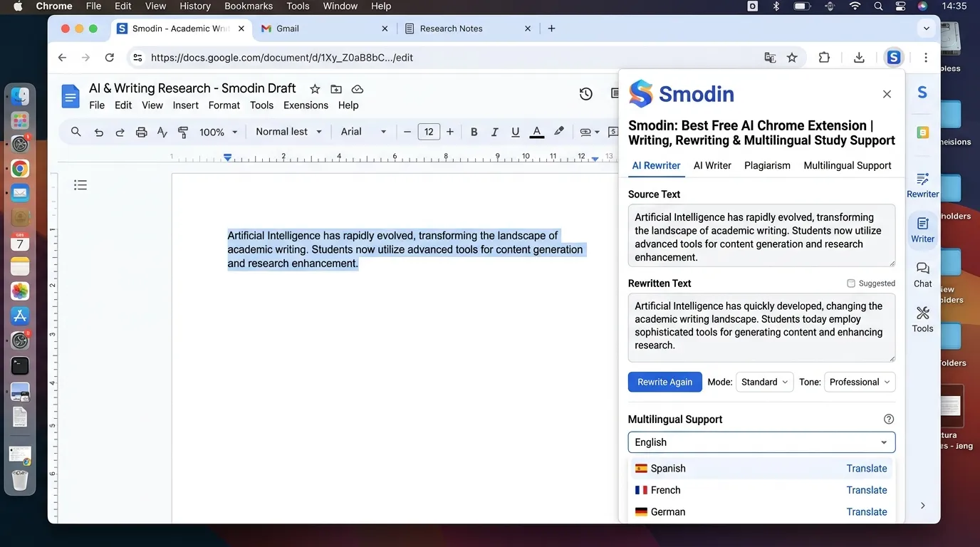
Task: Show the document outline icon
Action: click(x=80, y=185)
